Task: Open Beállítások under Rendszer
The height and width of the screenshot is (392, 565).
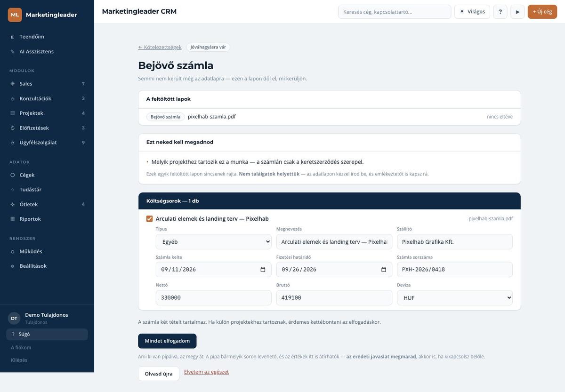Action: click(x=47, y=266)
